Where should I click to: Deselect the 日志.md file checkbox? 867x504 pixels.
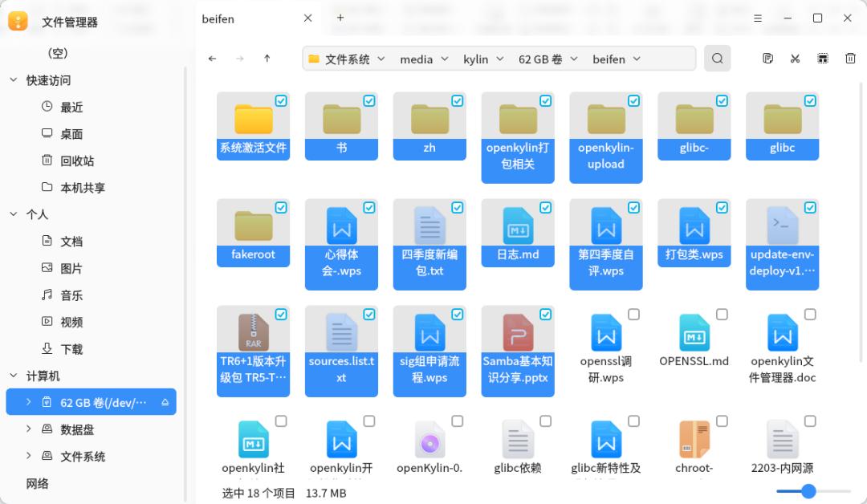546,207
